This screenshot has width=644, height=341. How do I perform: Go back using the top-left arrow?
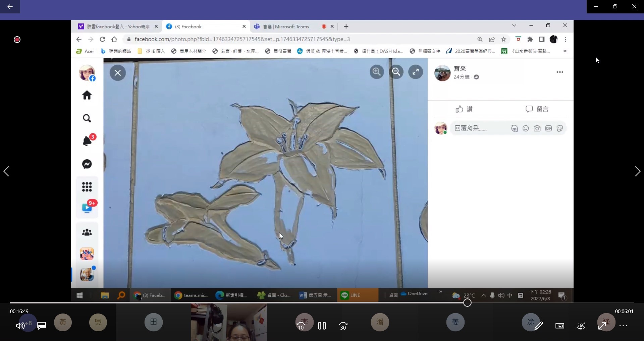coord(10,7)
